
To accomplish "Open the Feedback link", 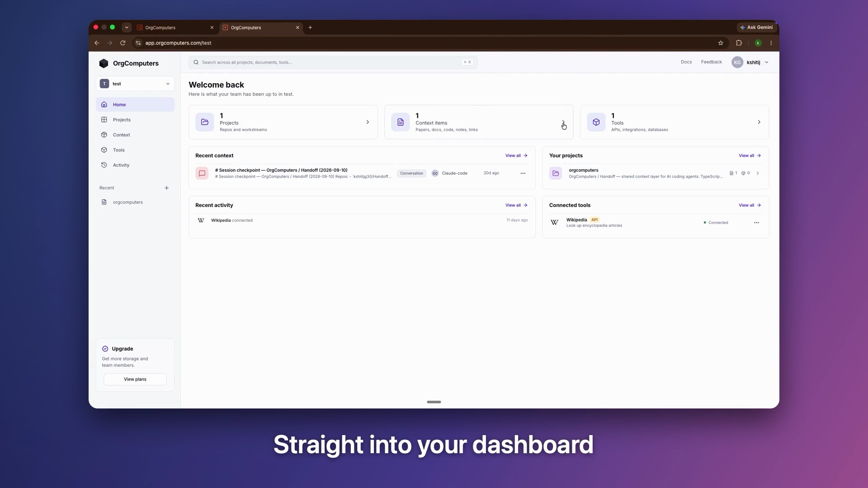I will pyautogui.click(x=711, y=62).
